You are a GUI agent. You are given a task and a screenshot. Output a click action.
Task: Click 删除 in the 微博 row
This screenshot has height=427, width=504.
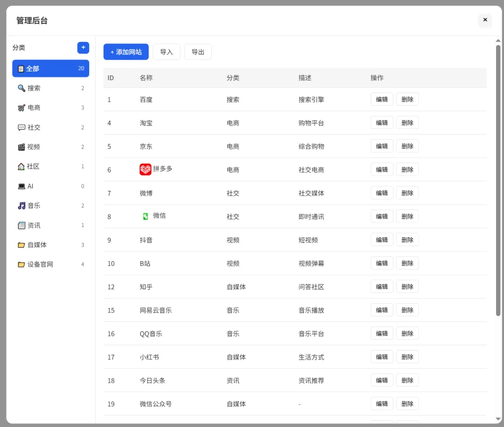click(407, 193)
